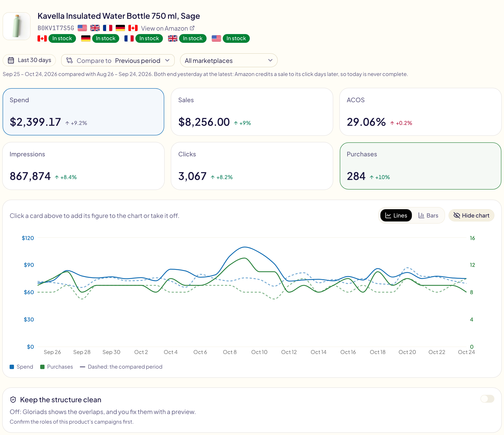
Task: Click the Germany flag next to the ASIN
Action: [x=120, y=28]
